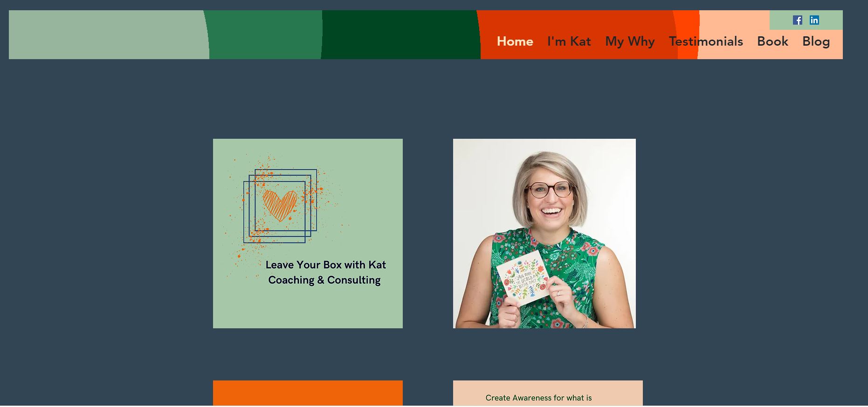Navigate to Testimonials page
Screen dimensions: 868x407
[x=706, y=41]
